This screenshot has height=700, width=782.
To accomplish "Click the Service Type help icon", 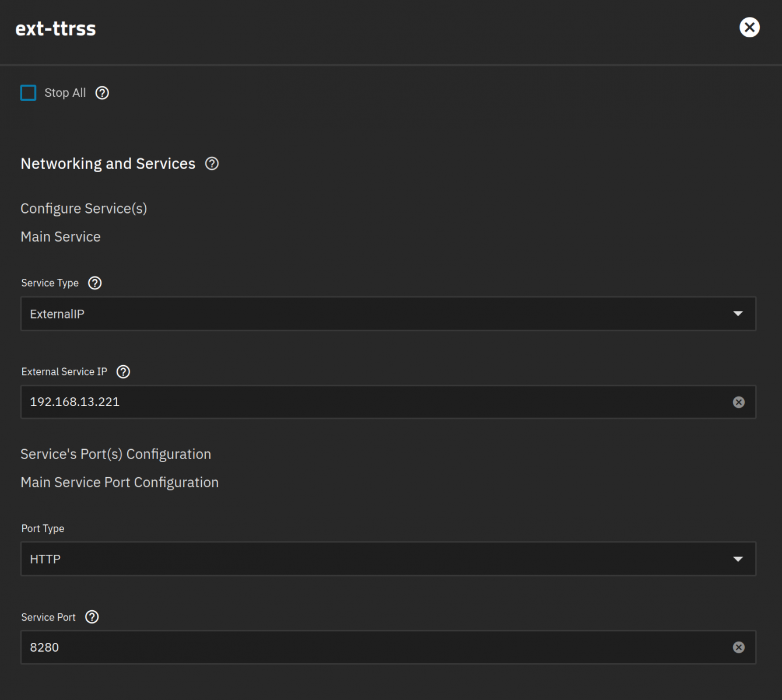I will tap(94, 283).
